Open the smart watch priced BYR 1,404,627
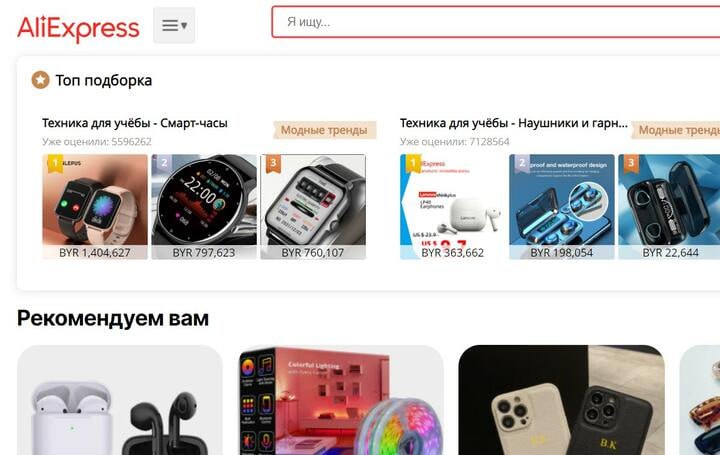The height and width of the screenshot is (455, 720). (95, 207)
